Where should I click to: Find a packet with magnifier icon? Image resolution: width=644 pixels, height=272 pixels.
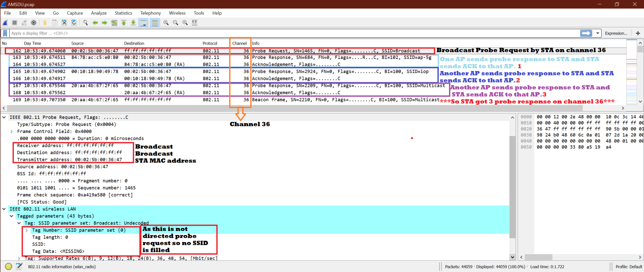(85, 23)
